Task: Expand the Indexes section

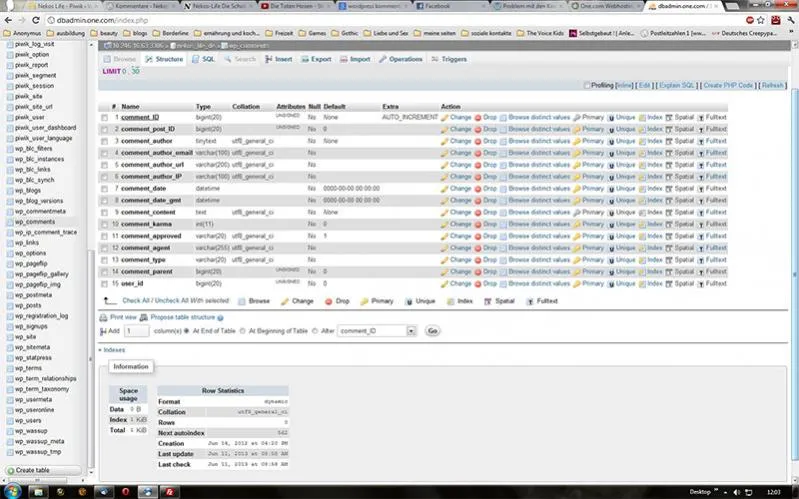Action: pos(112,350)
